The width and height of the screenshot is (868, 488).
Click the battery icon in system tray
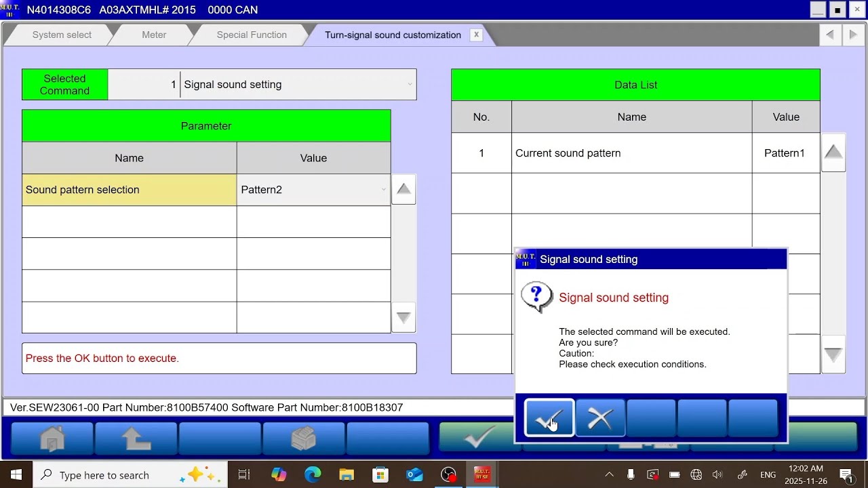(x=674, y=474)
